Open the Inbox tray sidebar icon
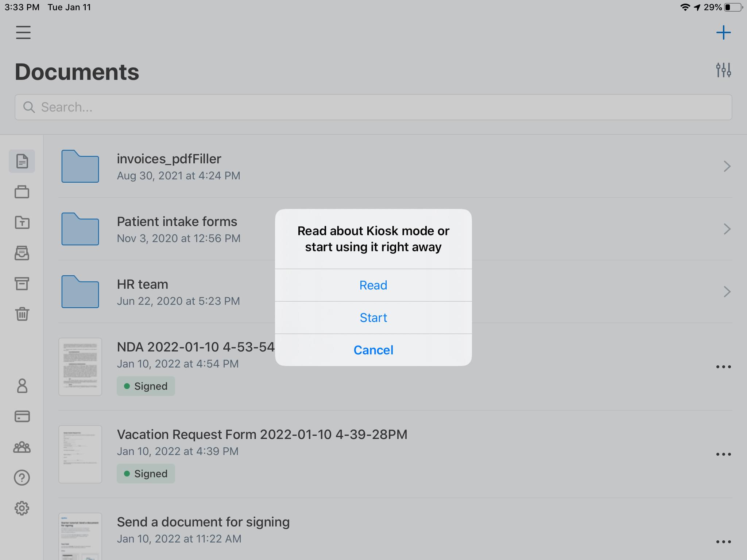 (22, 253)
